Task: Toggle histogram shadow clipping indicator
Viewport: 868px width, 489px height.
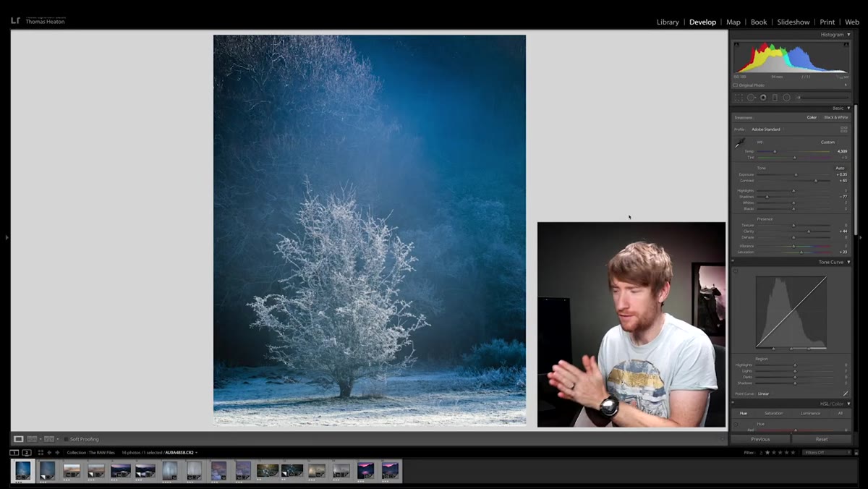Action: (736, 44)
